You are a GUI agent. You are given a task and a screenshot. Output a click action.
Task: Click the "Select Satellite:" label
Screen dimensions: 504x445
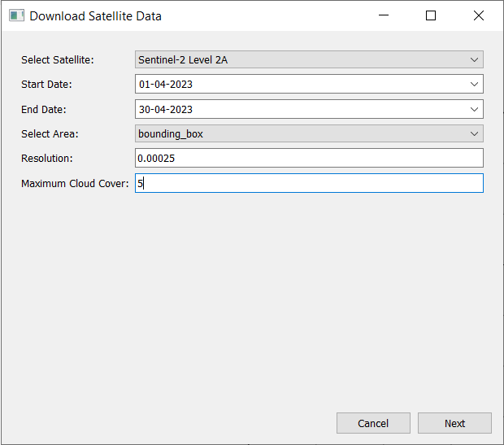click(x=57, y=59)
